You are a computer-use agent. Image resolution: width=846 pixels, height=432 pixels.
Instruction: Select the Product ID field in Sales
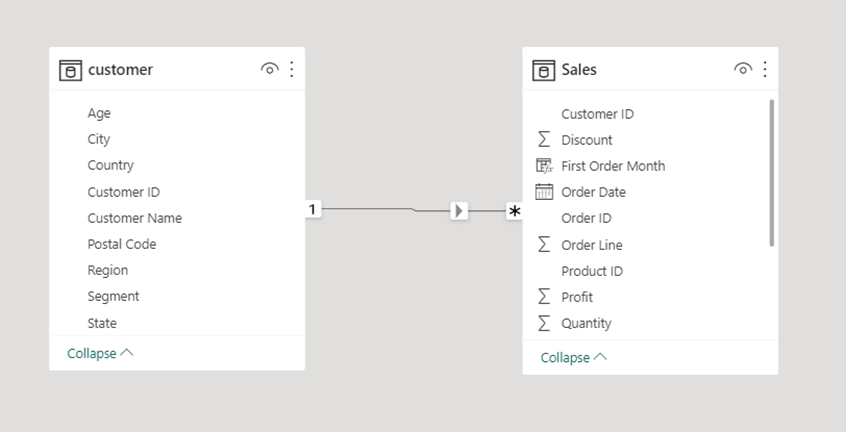click(x=592, y=271)
